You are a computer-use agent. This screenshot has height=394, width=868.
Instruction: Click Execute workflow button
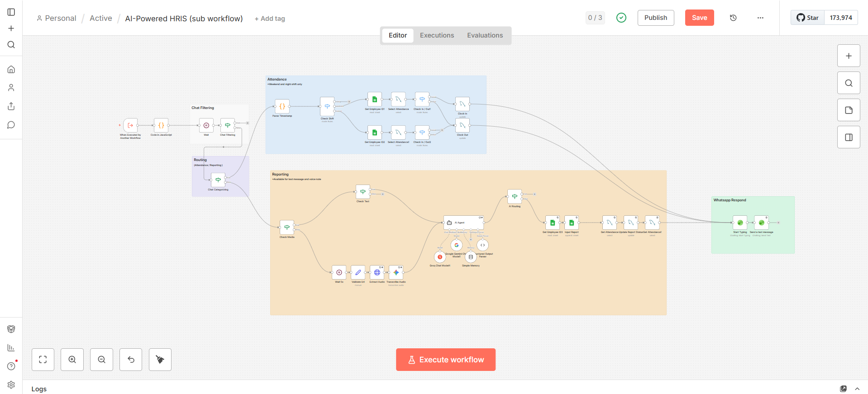tap(446, 360)
